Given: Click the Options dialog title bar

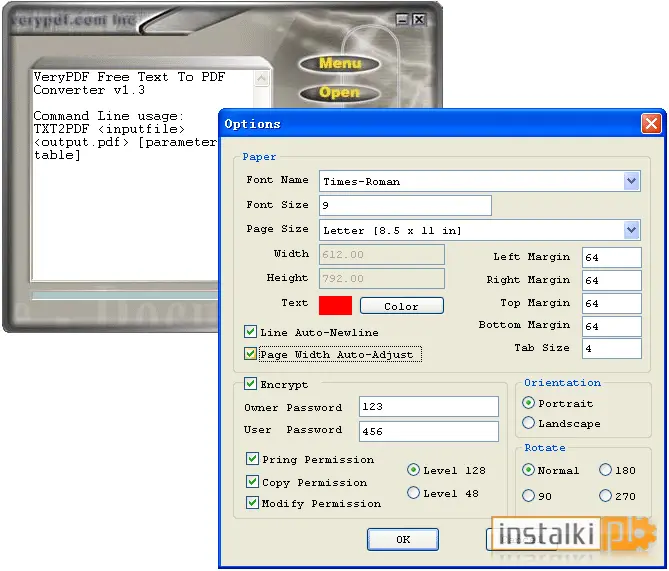Looking at the screenshot, I should pos(442,124).
